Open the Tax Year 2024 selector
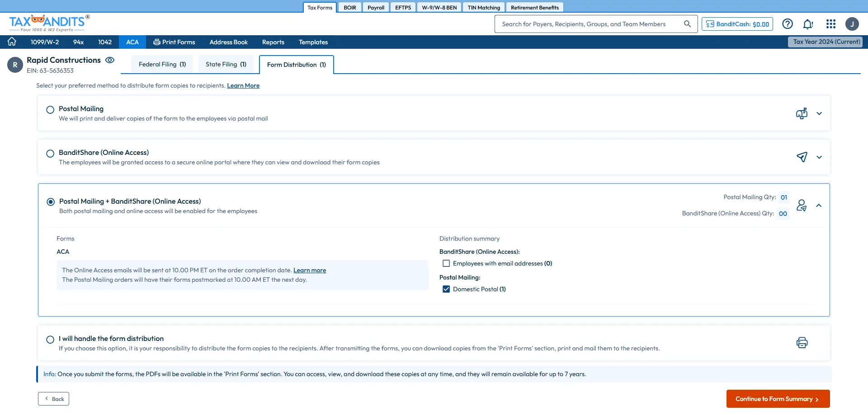The image size is (868, 415). 826,42
